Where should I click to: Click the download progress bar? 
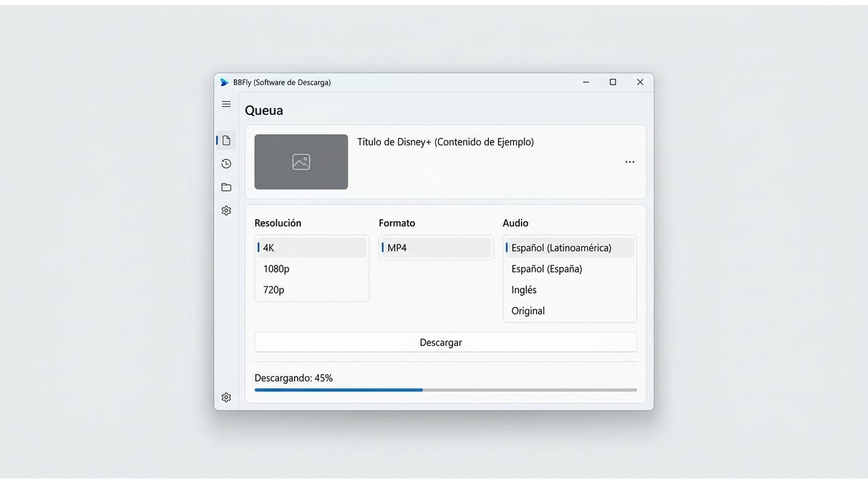pos(445,390)
